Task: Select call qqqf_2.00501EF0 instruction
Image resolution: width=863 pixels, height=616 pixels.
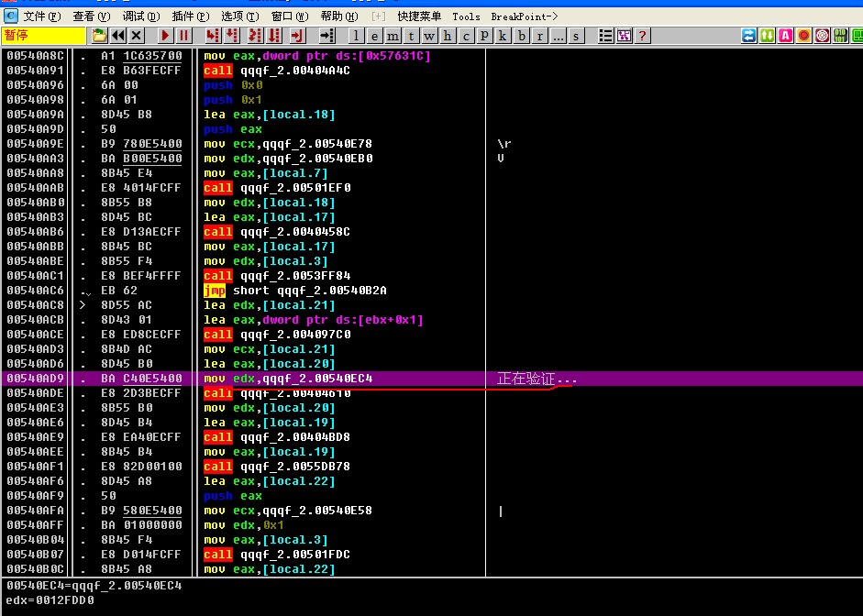Action: (x=277, y=188)
